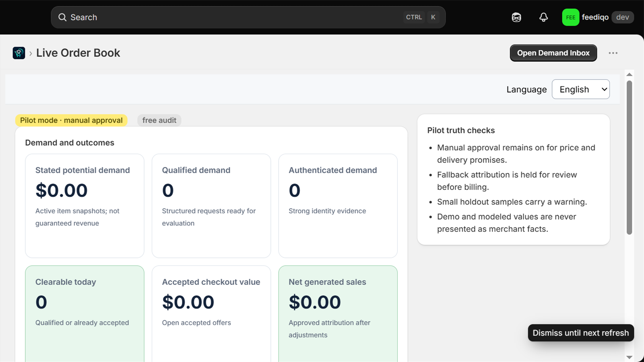Click the Pilot mode manual approval badge

click(71, 120)
